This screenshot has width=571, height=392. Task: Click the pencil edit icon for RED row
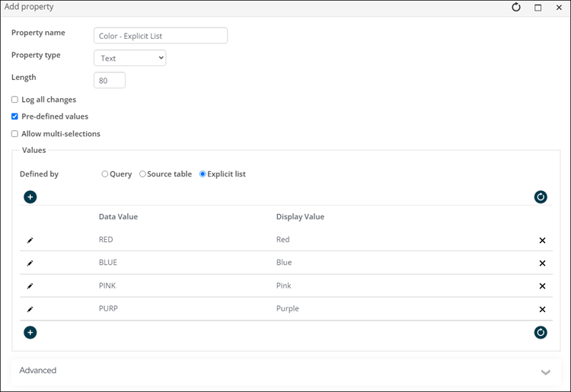tap(30, 240)
